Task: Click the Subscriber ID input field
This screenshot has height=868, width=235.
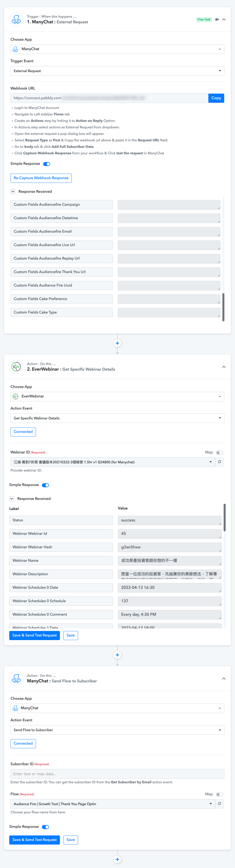Action: coord(117,774)
